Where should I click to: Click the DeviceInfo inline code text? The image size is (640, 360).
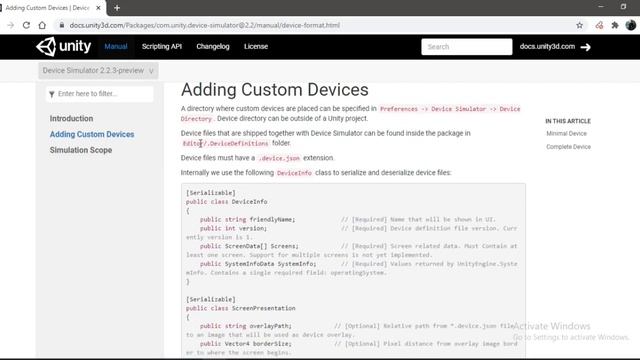point(294,173)
